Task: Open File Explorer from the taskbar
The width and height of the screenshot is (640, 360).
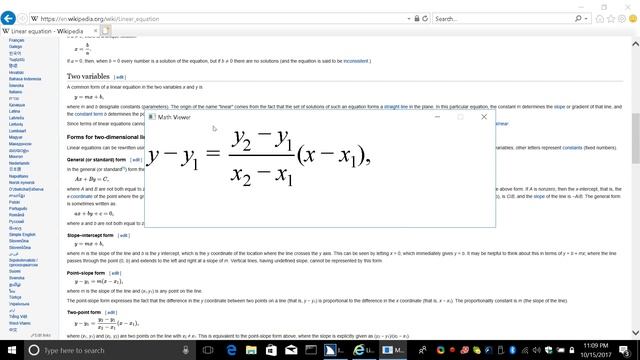Action: tap(251, 350)
